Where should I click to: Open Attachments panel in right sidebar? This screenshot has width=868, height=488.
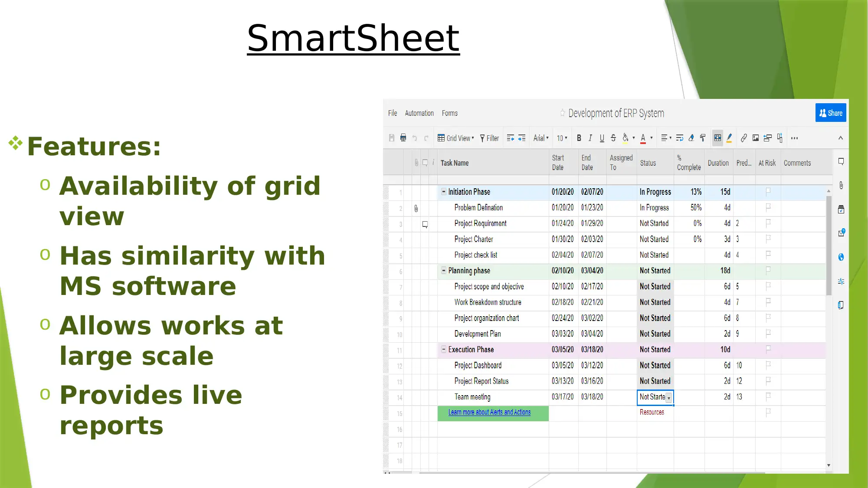point(841,185)
